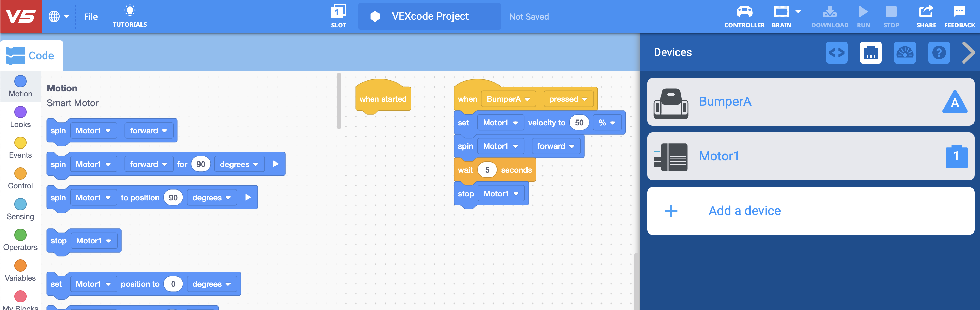980x310 pixels.
Task: Open % unit dropdown in velocity block
Action: pyautogui.click(x=607, y=123)
